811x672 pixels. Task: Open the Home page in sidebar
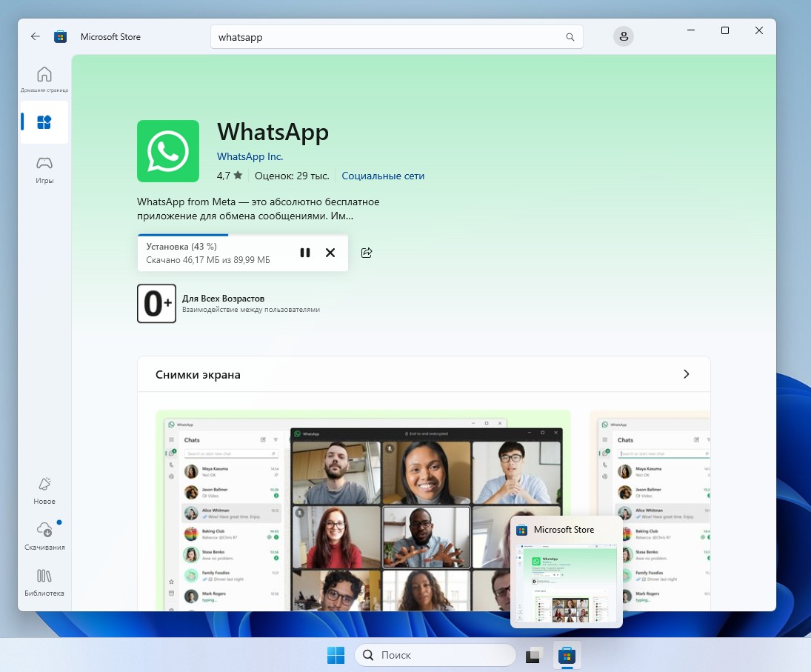(x=44, y=79)
